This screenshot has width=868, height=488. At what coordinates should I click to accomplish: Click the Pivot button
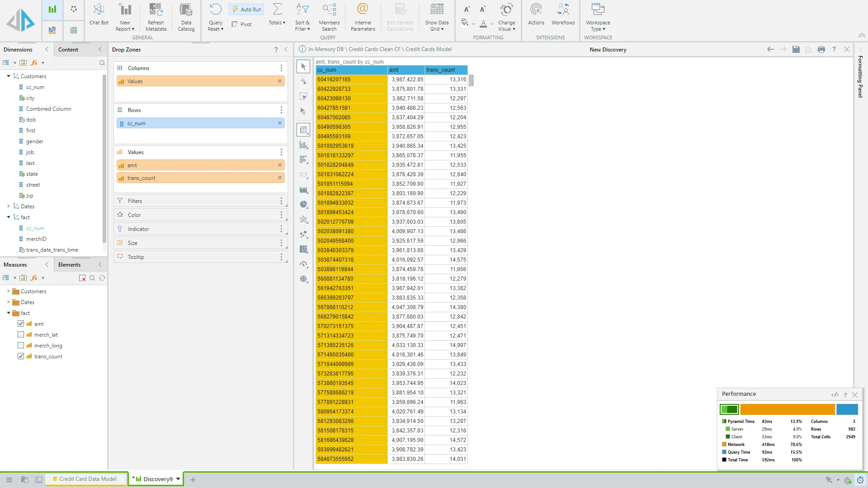tap(242, 24)
